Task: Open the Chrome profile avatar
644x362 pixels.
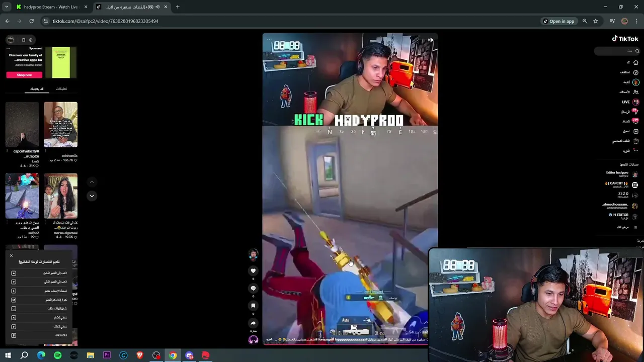Action: click(x=625, y=21)
